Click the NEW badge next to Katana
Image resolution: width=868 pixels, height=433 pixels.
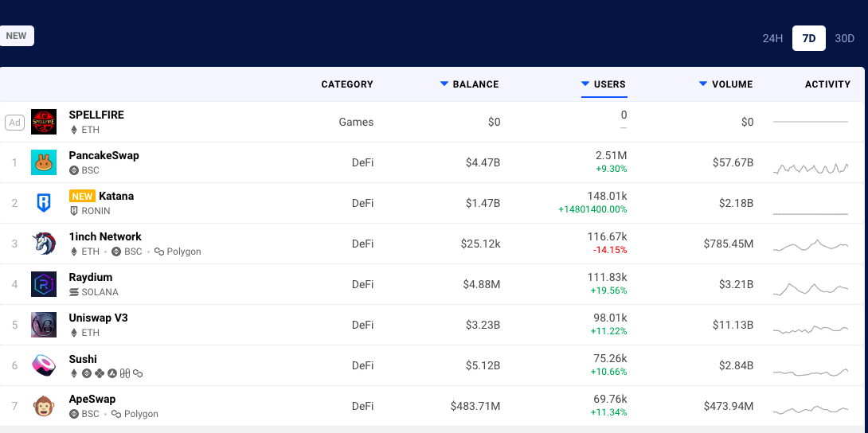click(x=82, y=196)
